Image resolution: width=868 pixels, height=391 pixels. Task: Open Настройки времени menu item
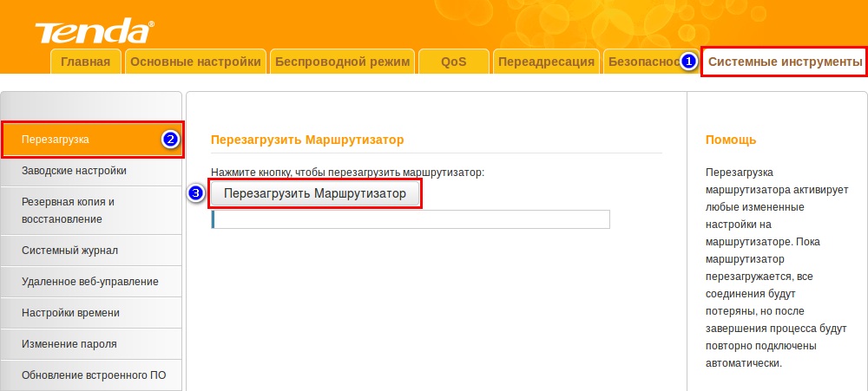click(91, 313)
